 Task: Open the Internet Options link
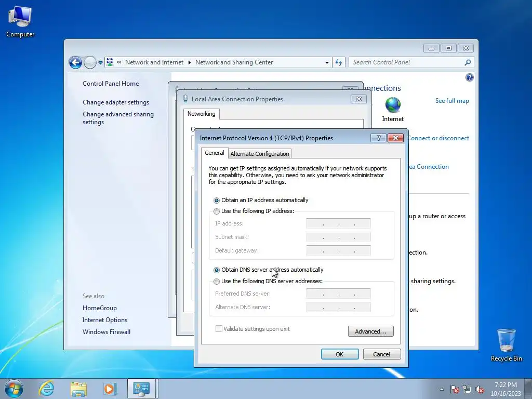[x=105, y=320]
